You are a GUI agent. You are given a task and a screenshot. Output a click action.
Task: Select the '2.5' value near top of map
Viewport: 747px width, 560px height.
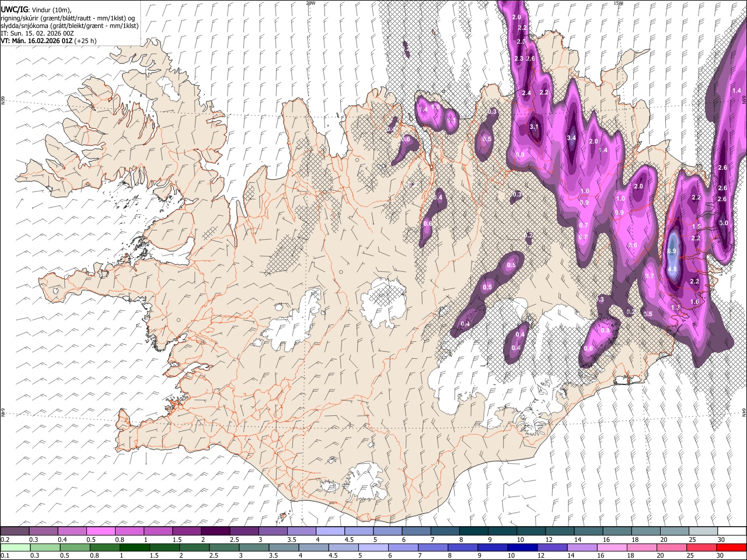(x=521, y=42)
